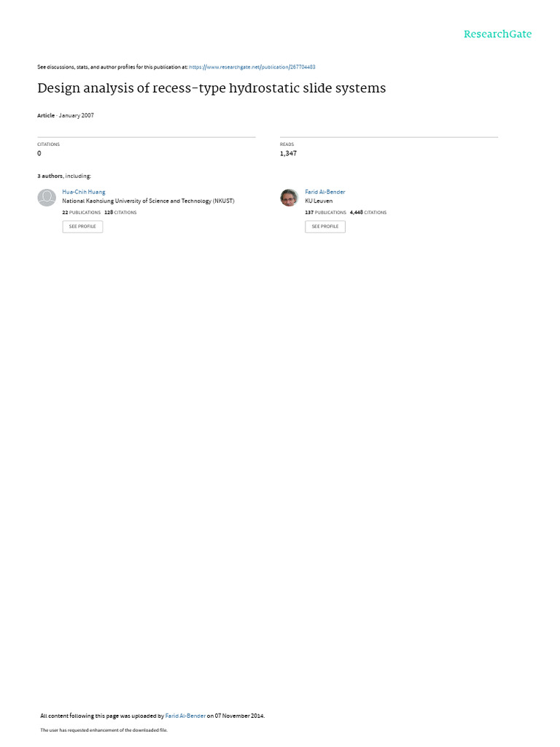Select the '4,448 CITATIONS' stat
The height and width of the screenshot is (747, 560).
368,212
